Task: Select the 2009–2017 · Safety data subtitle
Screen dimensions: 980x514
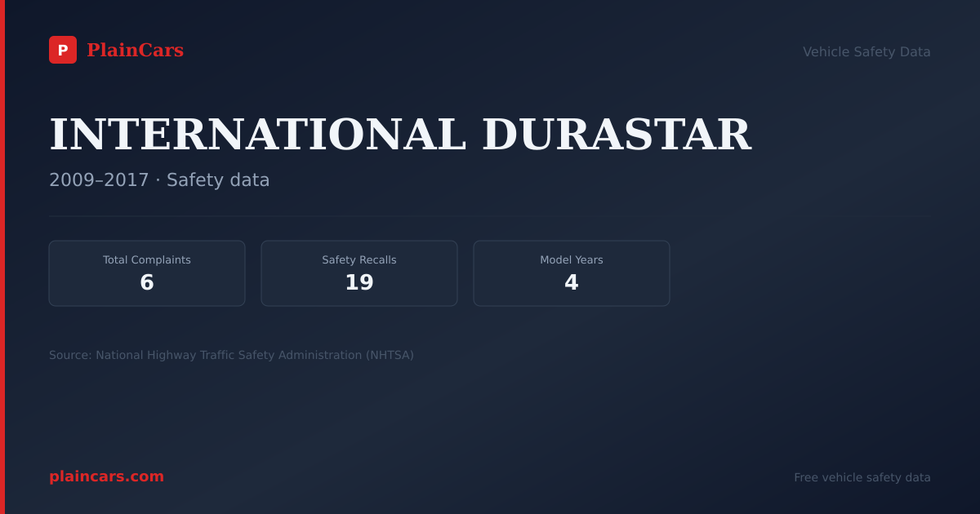Action: (159, 179)
